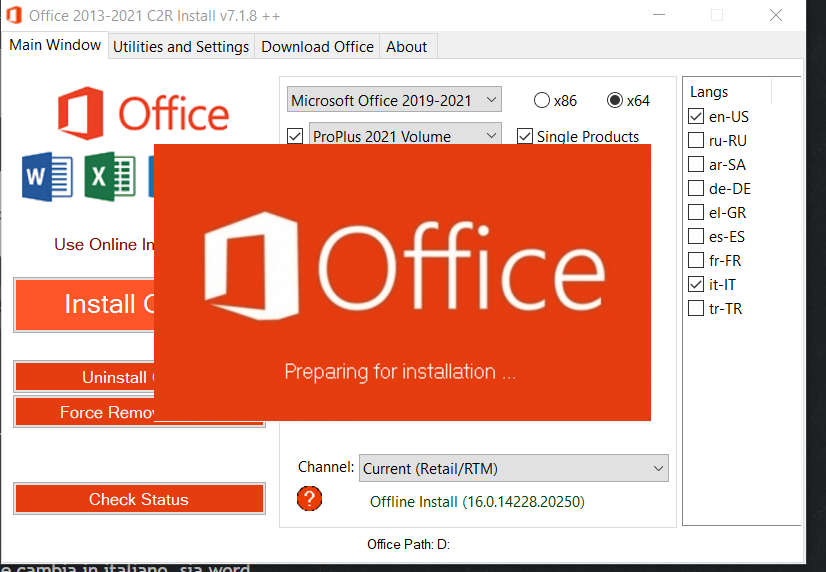Open the About tab
Viewport: 826px width, 572px height.
coord(406,47)
